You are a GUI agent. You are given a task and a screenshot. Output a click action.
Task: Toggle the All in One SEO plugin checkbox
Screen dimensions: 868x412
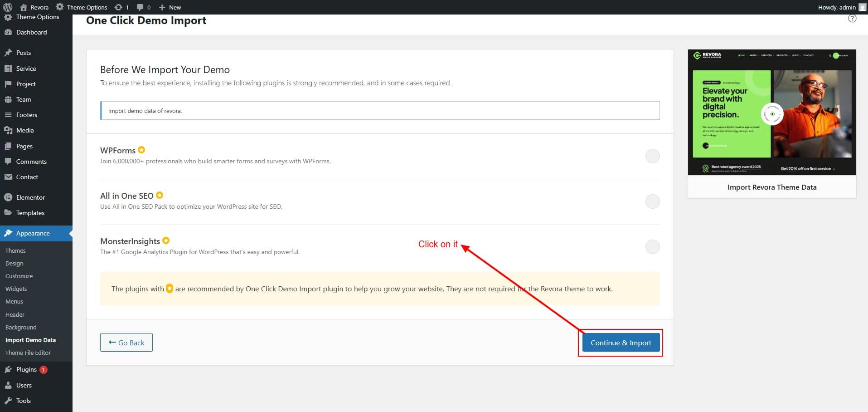point(652,201)
